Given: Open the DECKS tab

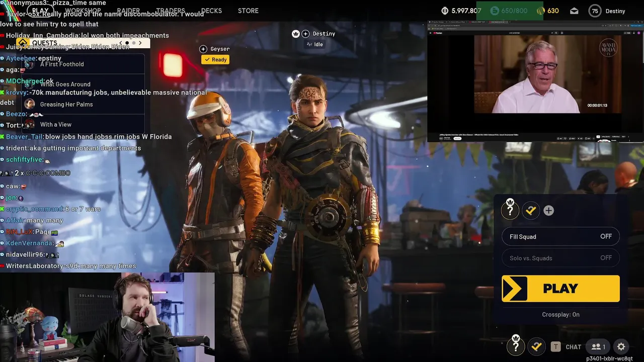Looking at the screenshot, I should coord(211,11).
